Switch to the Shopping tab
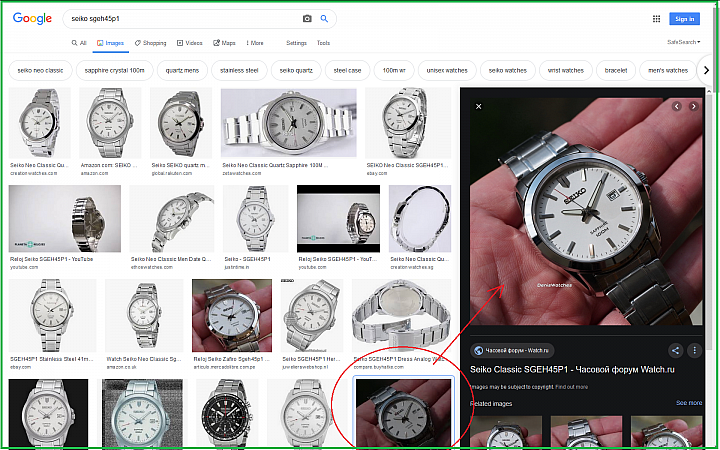The width and height of the screenshot is (720, 450). [151, 43]
